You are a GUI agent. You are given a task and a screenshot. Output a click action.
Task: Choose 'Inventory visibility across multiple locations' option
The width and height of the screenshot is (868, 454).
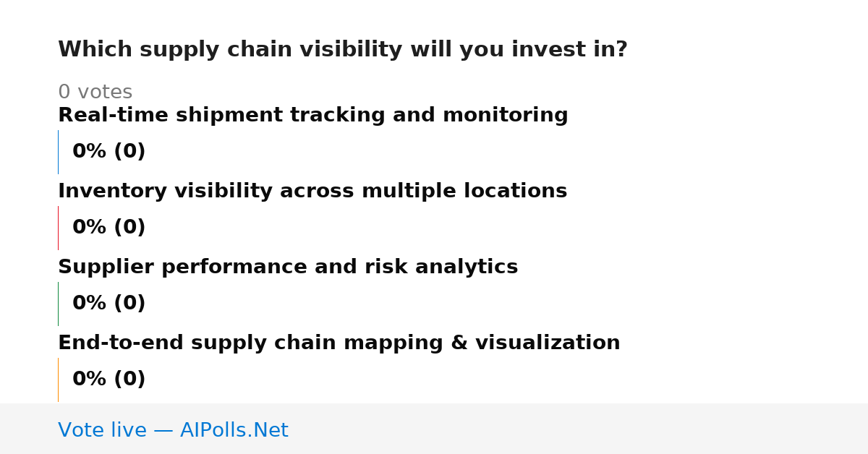coord(312,192)
